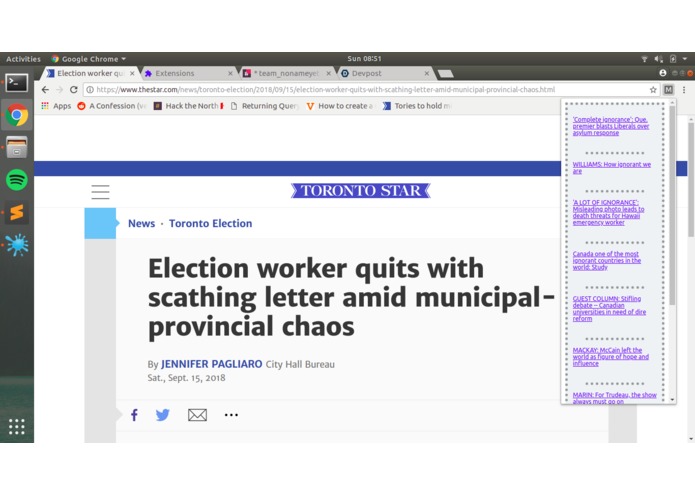The height and width of the screenshot is (494, 695).
Task: Open 'A LOT OF IGNORANCE' Hawaii worker link
Action: click(608, 212)
